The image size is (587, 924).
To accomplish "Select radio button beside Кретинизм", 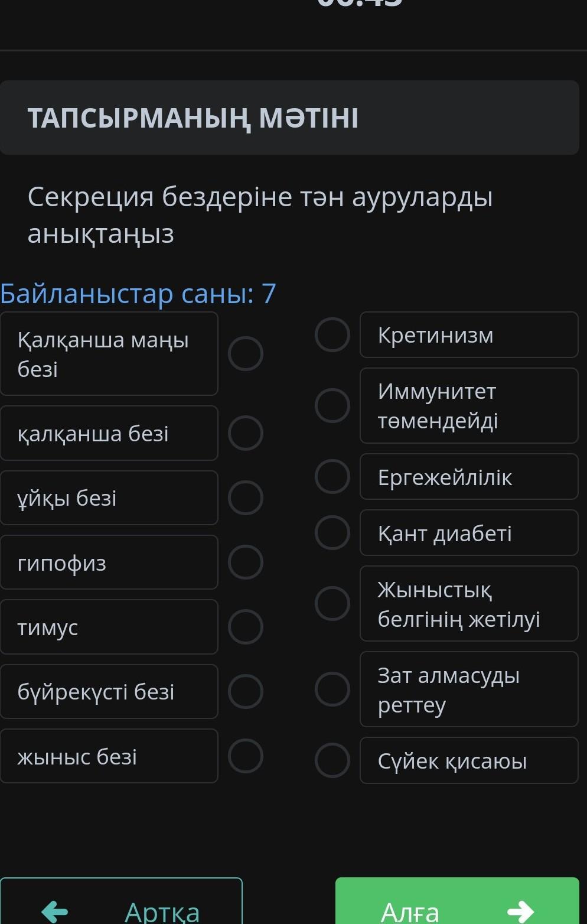I will [332, 335].
